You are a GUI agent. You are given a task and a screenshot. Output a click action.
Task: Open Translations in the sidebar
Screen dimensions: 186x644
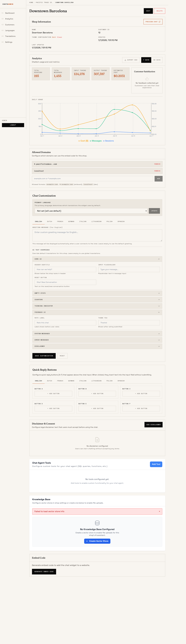[x=10, y=36]
